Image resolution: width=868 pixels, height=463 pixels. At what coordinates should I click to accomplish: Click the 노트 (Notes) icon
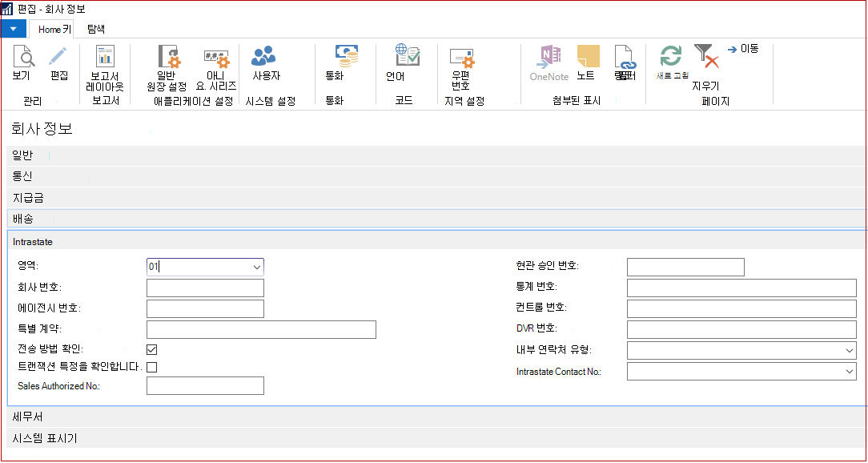(589, 57)
